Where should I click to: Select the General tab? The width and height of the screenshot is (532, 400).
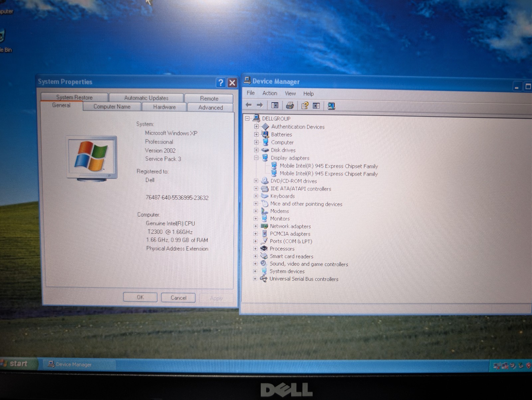tap(61, 105)
